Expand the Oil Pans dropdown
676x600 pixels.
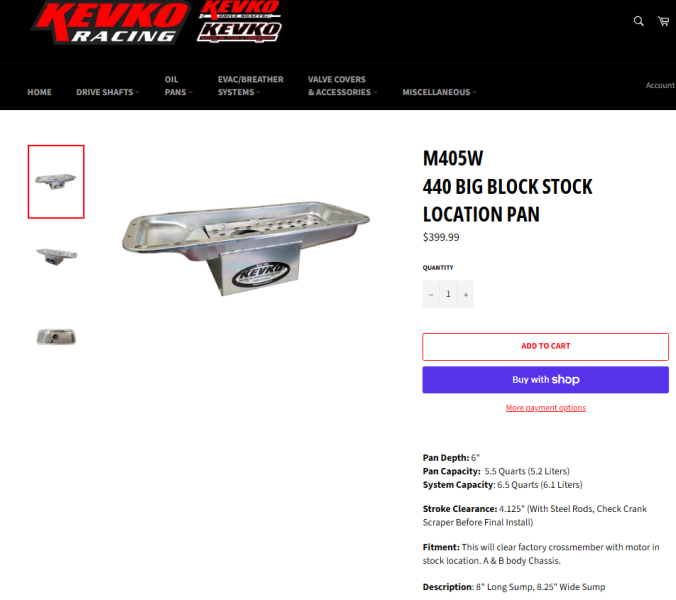point(178,86)
